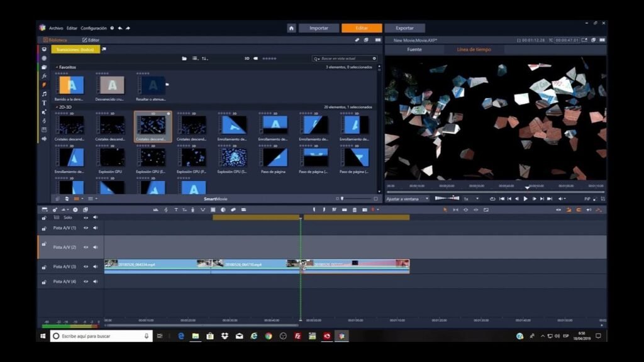Screen dimensions: 644x362
Task: Toggle visibility of Pista A/V (4)
Action: click(x=86, y=282)
